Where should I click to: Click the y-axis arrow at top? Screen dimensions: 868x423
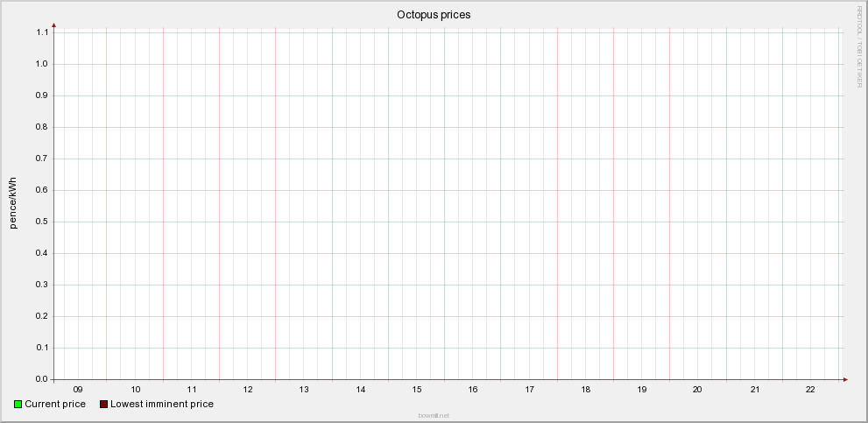point(54,25)
